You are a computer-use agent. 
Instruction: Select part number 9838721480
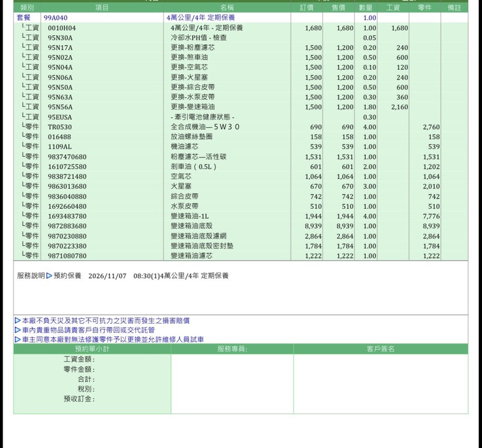pos(67,177)
